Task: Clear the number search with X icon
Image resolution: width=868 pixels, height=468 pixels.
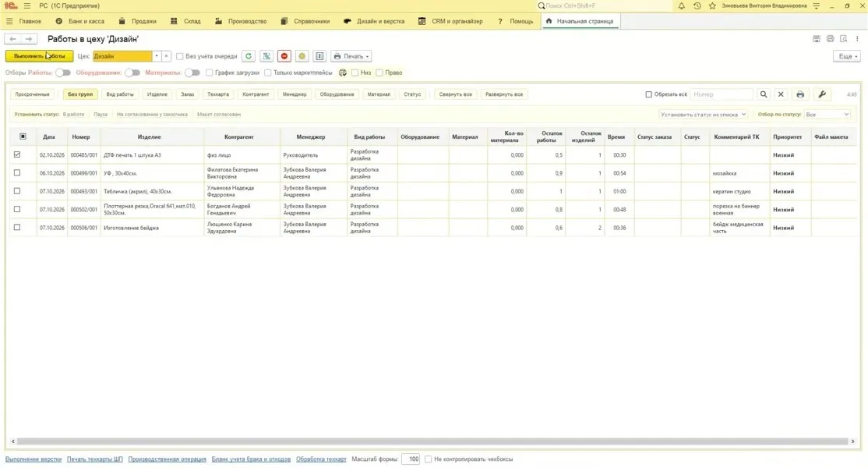Action: tap(781, 94)
